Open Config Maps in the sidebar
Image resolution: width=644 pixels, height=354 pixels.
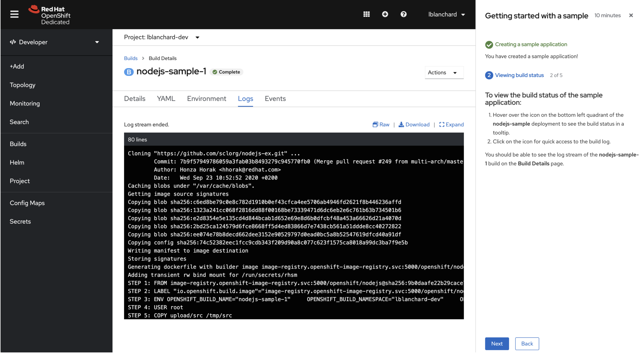27,203
